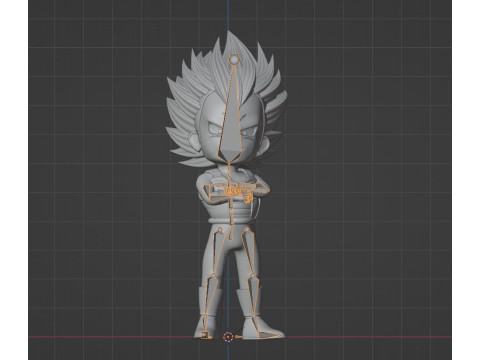Click the head bone tip sphere atop the hair

(234, 59)
